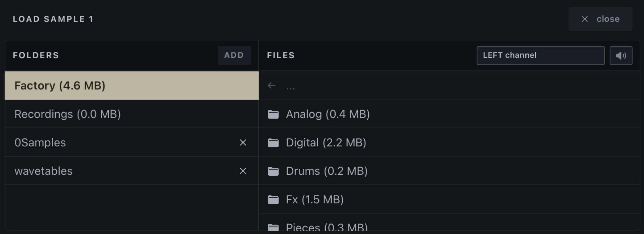Screen dimensions: 644x234
Task: Close the Load Sample 1 dialog
Action: (x=600, y=19)
